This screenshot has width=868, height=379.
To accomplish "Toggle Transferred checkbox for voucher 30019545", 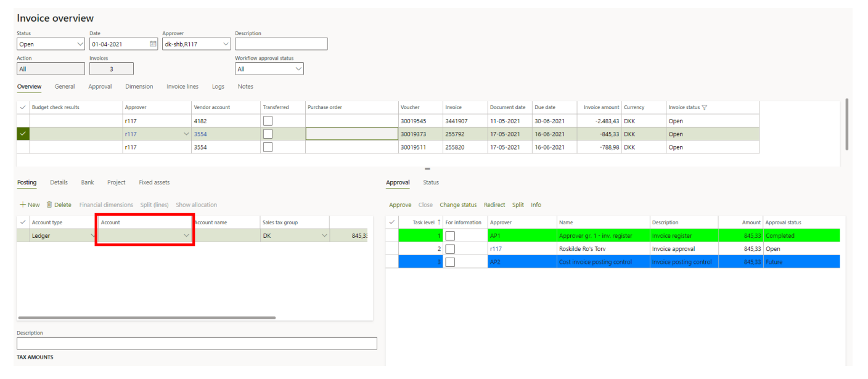I will pos(268,121).
